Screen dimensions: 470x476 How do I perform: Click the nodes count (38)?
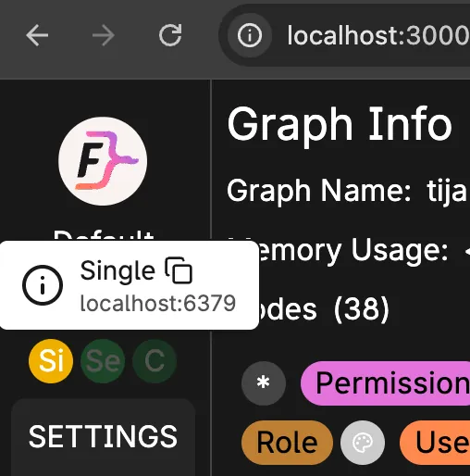click(x=362, y=309)
